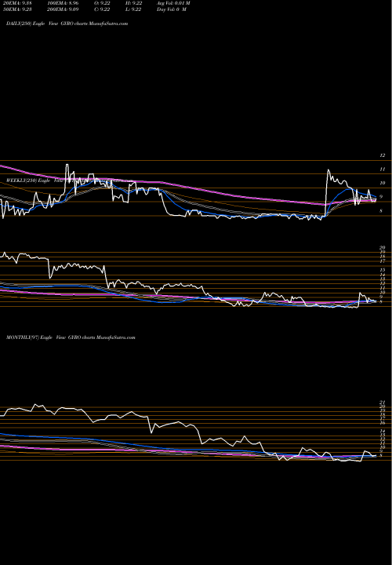The image size is (392, 565).
Task: Click the Avg Vol: 0.01 M text
Action: 173,3
